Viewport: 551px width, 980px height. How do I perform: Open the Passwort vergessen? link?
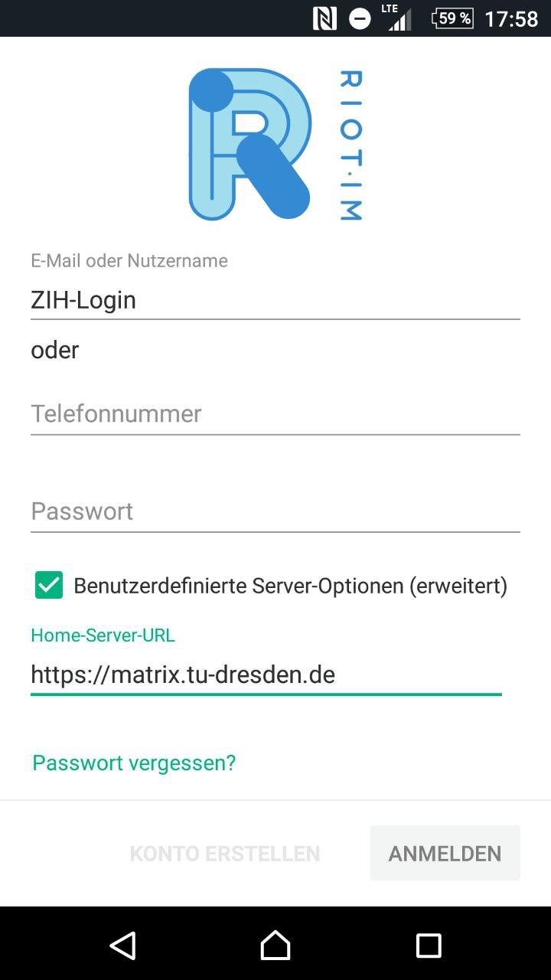[134, 763]
